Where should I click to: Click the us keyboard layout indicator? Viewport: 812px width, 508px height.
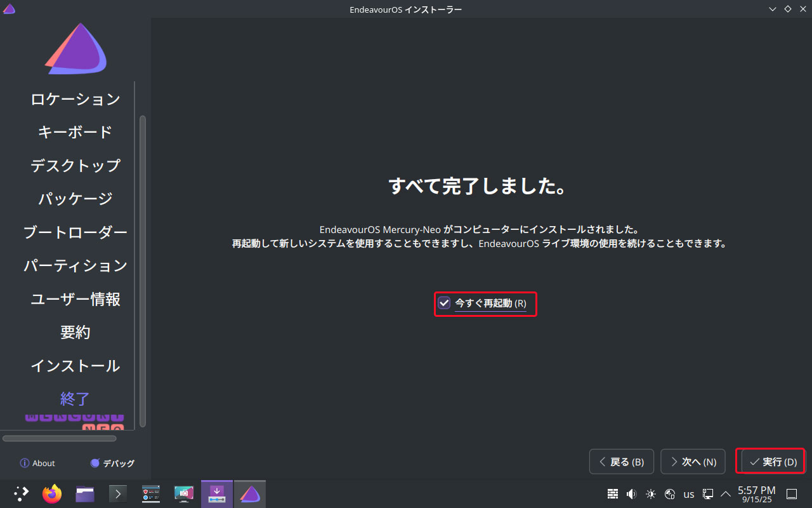(689, 494)
